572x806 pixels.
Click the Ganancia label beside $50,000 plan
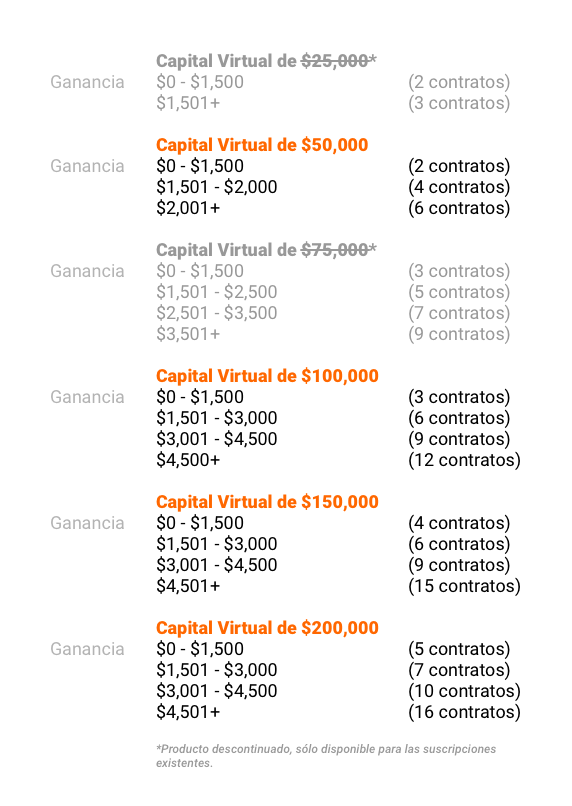pyautogui.click(x=87, y=166)
